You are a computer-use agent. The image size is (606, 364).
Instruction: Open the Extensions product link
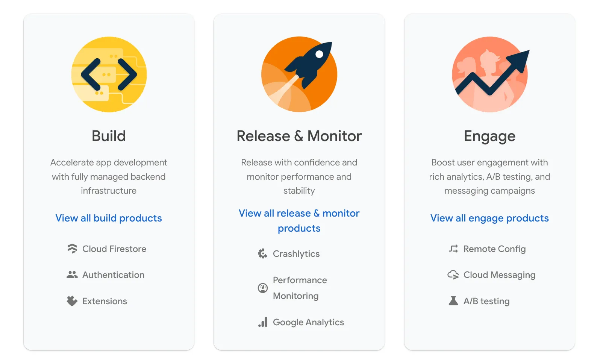105,301
